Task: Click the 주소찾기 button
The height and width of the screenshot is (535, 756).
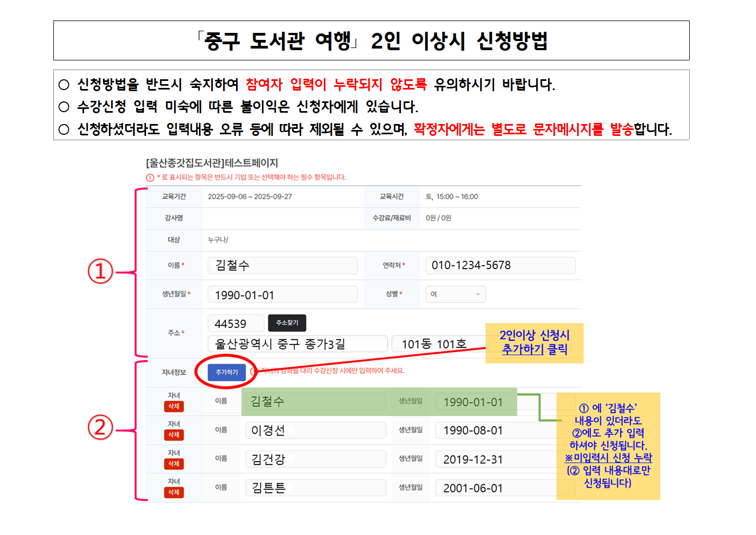Action: [x=287, y=323]
